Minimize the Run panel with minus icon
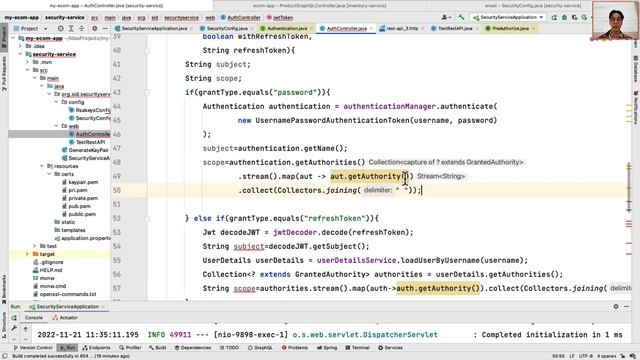The width and height of the screenshot is (640, 360). coord(627,307)
